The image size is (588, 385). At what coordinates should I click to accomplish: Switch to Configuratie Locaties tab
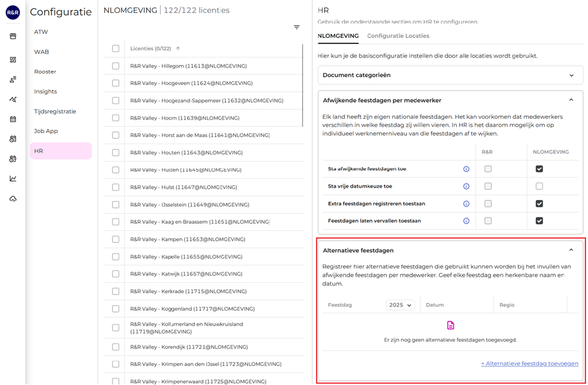[398, 36]
